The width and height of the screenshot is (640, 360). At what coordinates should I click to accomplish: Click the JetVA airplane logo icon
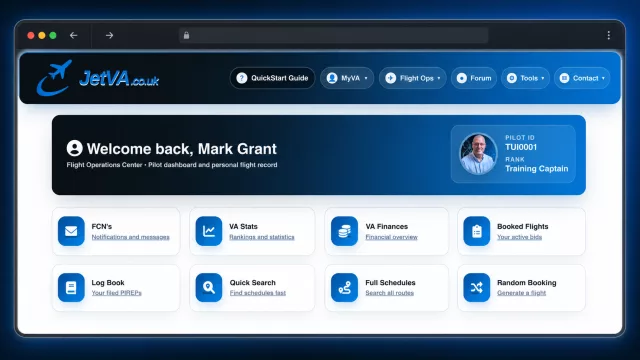pos(54,78)
